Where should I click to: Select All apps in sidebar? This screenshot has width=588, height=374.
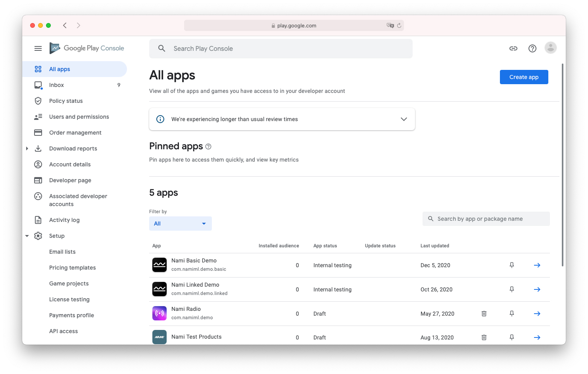(x=75, y=69)
